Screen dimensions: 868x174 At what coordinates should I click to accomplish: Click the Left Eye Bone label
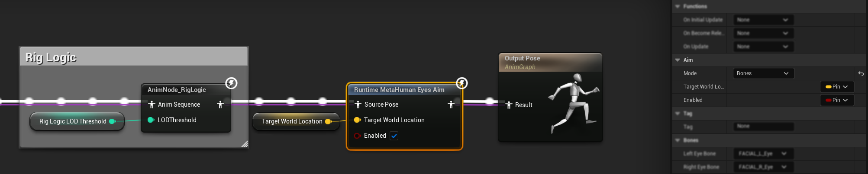click(x=700, y=154)
